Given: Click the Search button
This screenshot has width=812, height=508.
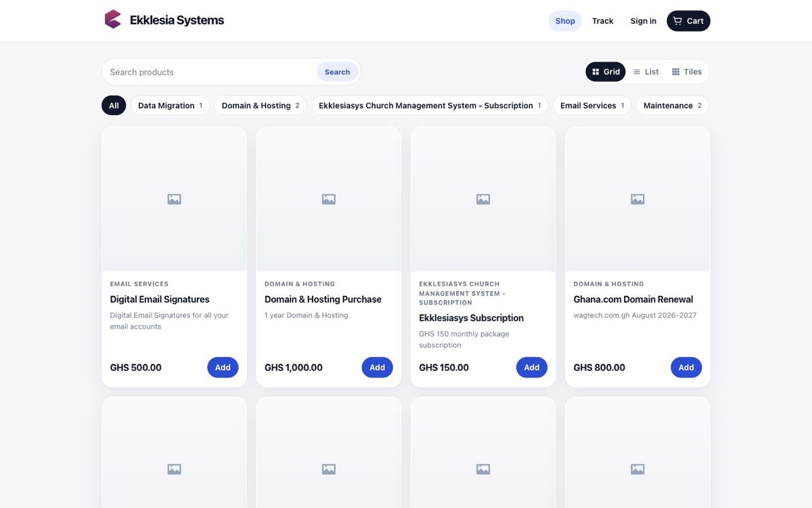Looking at the screenshot, I should tap(337, 72).
